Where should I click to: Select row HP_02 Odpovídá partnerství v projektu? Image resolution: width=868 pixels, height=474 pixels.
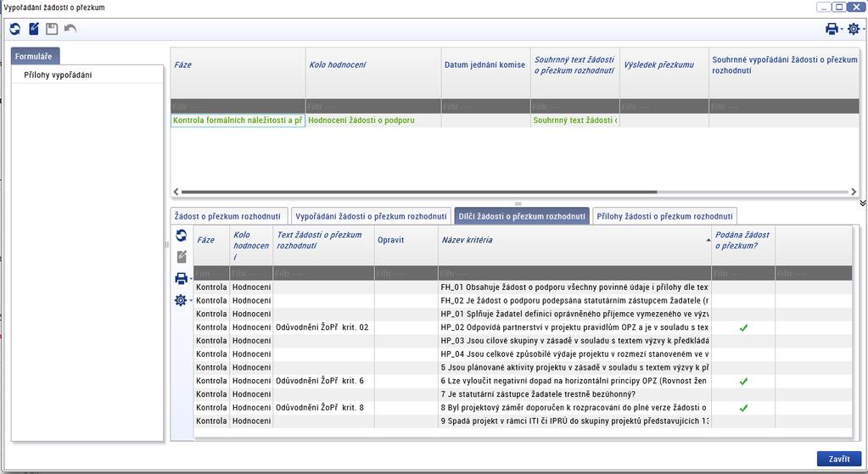point(523,326)
